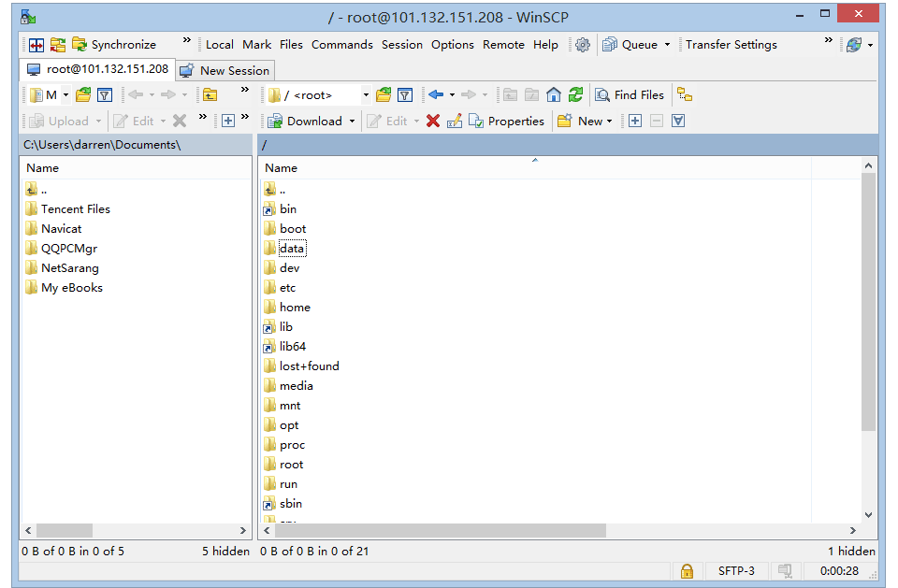Expand hidden local navigation toolbar chevron
The image size is (898, 588).
coord(244,90)
